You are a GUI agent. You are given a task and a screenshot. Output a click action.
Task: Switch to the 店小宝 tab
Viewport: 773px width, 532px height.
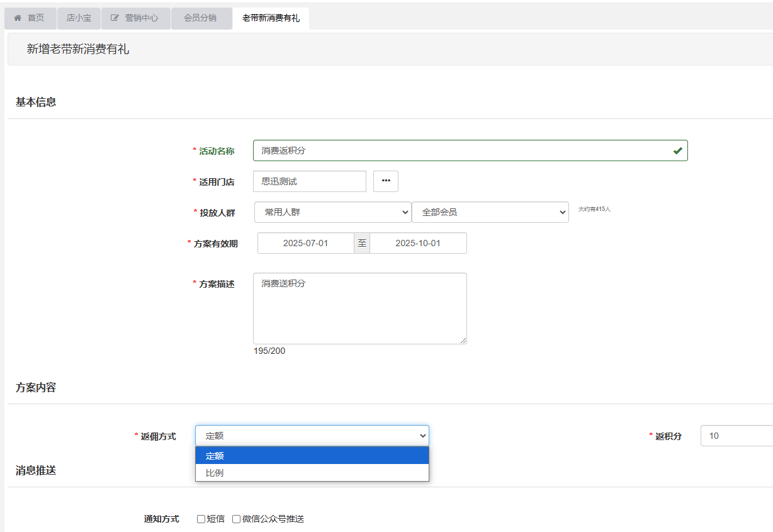pyautogui.click(x=79, y=18)
